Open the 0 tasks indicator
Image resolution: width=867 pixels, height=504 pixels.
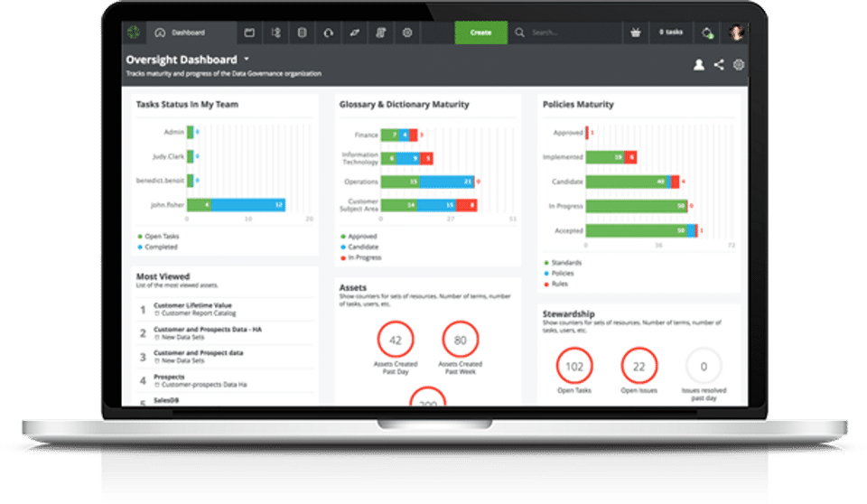(671, 33)
